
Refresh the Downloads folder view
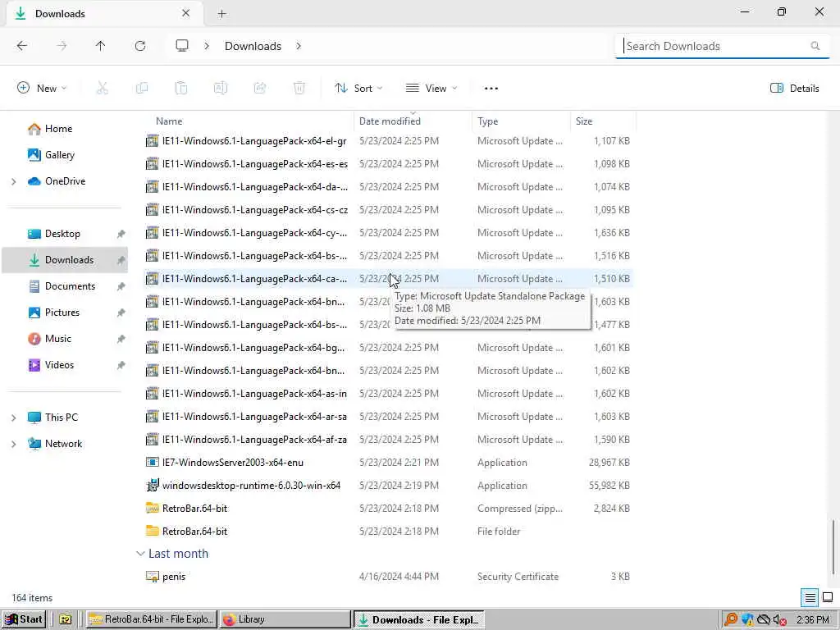140,46
